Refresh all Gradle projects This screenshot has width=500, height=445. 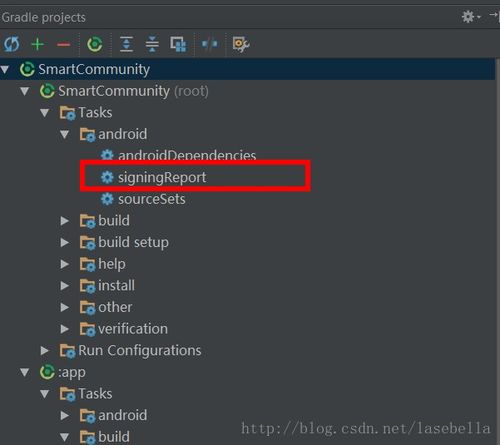point(12,44)
